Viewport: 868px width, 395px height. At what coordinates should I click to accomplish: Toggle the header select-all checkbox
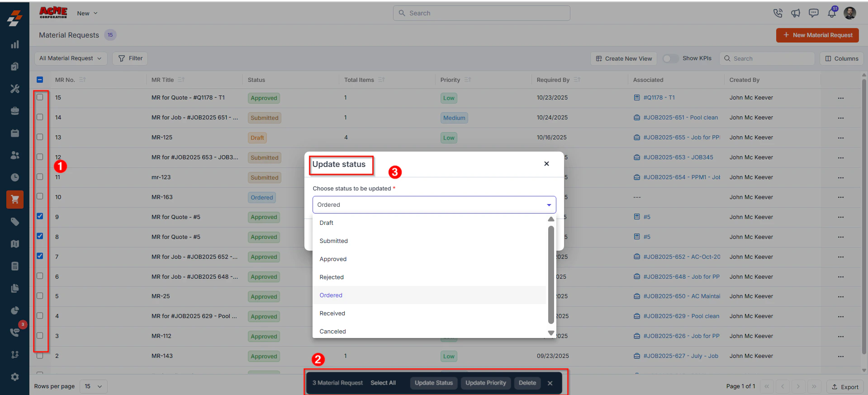click(40, 80)
